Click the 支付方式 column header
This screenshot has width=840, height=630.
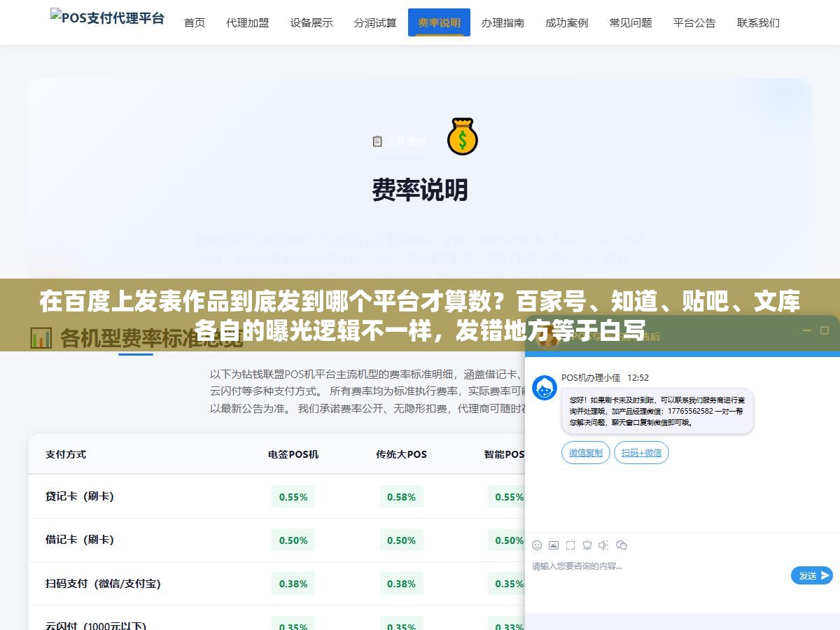[x=66, y=454]
